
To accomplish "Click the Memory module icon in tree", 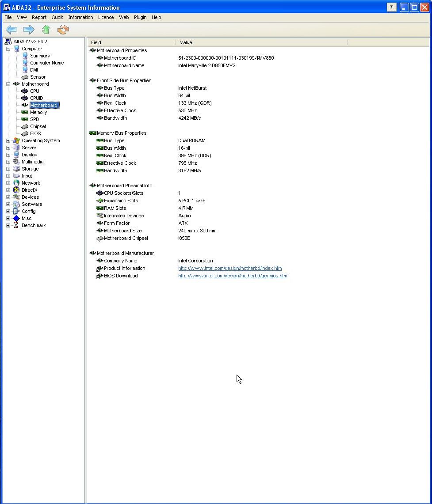I will pyautogui.click(x=25, y=112).
